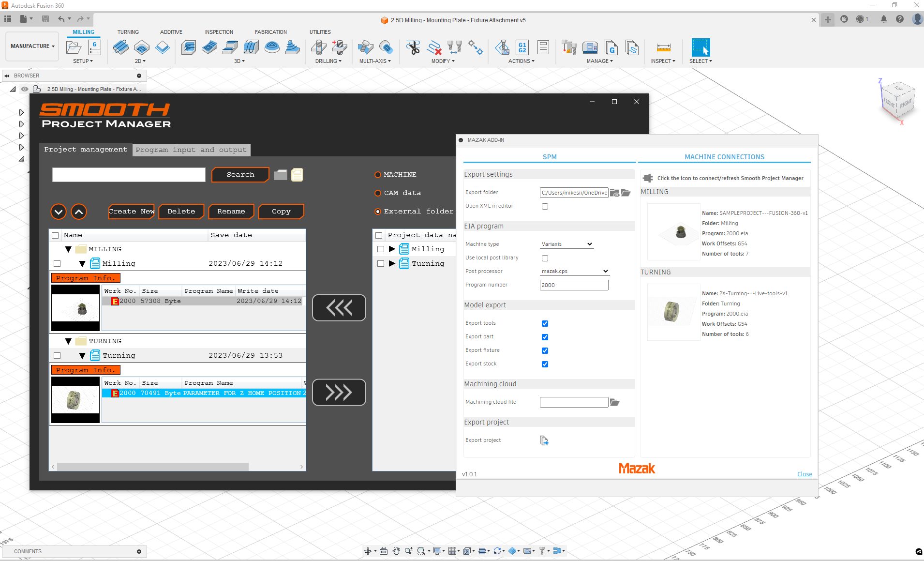Click the Program number input field
Image resolution: width=924 pixels, height=561 pixels.
tap(574, 285)
